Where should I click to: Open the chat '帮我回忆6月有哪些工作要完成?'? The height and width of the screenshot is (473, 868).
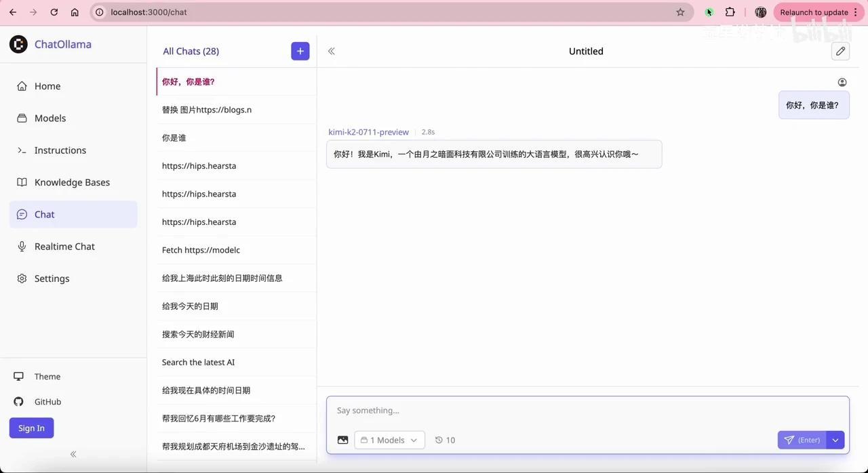pyautogui.click(x=236, y=419)
